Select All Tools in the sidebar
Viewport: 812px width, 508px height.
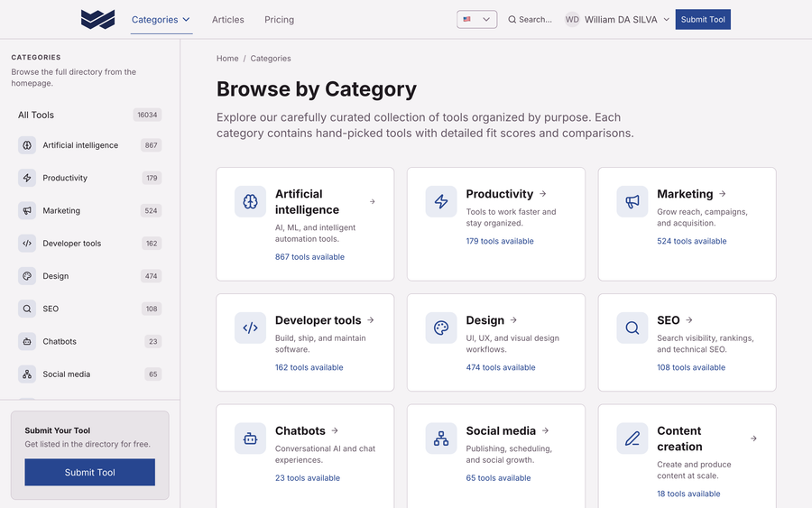tap(89, 115)
